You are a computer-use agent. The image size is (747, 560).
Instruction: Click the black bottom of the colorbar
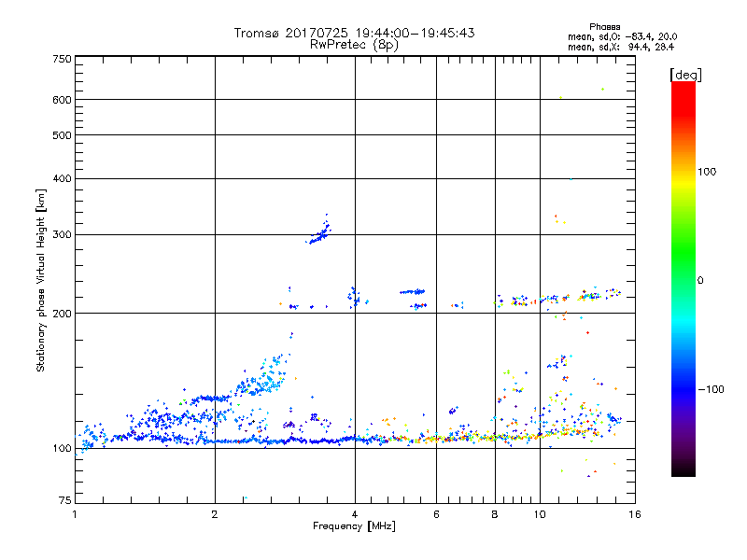click(x=684, y=469)
